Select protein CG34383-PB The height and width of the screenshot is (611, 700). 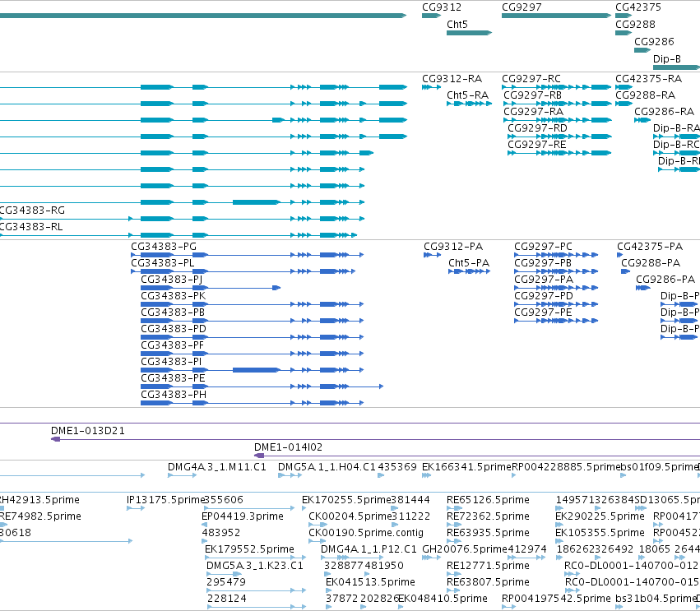click(172, 312)
